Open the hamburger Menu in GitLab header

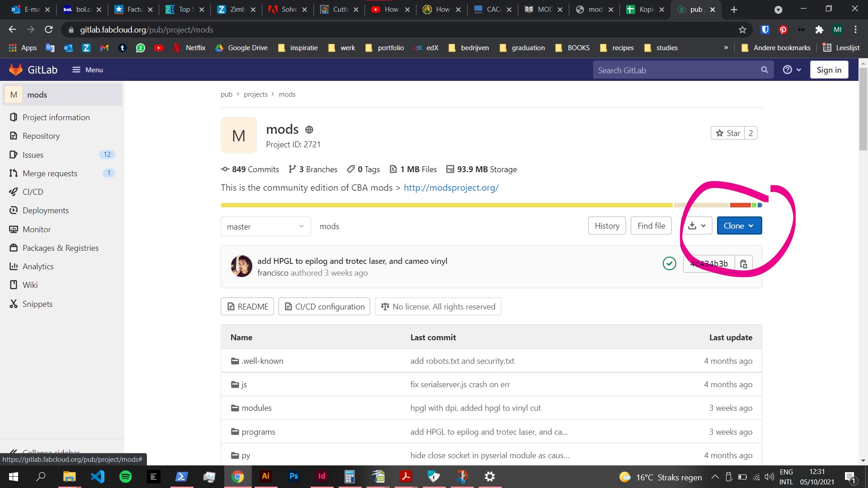click(x=88, y=70)
